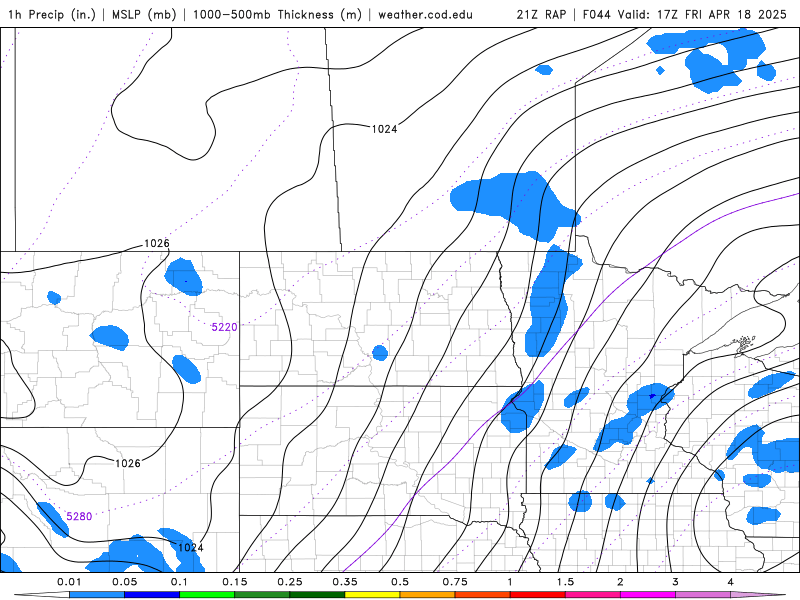Click the '0.01' legend value
The image size is (800, 600).
pyautogui.click(x=69, y=582)
